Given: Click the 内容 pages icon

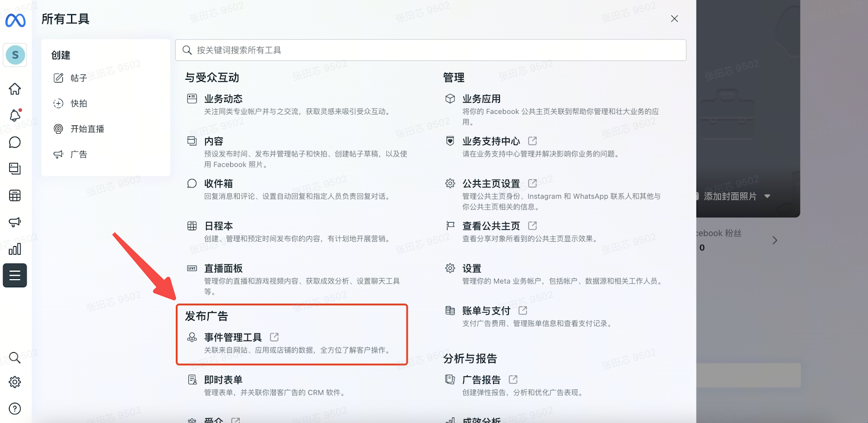Looking at the screenshot, I should point(192,141).
